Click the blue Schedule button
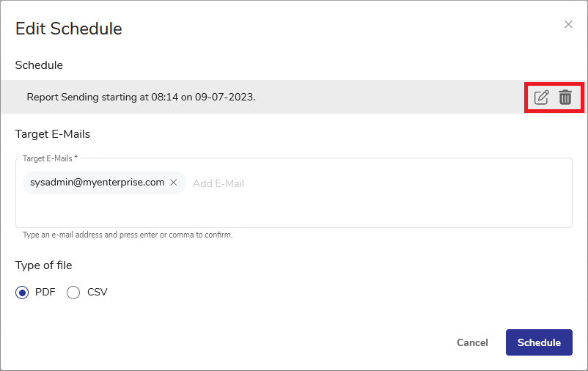 [539, 342]
